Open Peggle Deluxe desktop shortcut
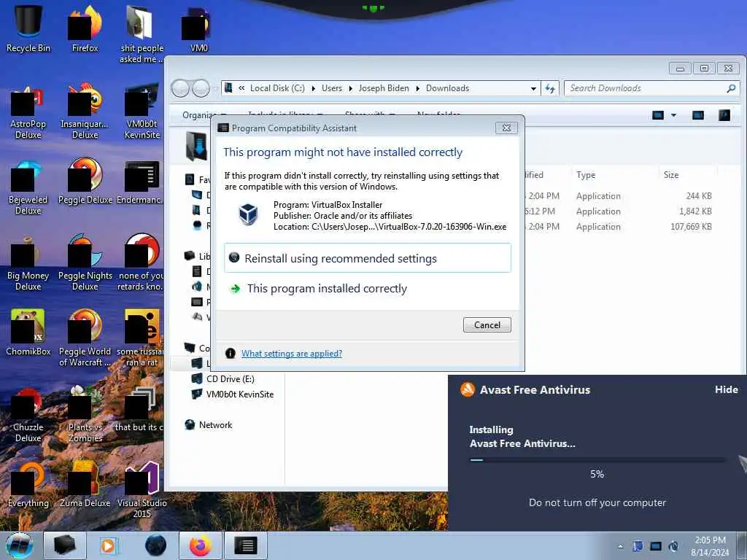 (x=85, y=182)
